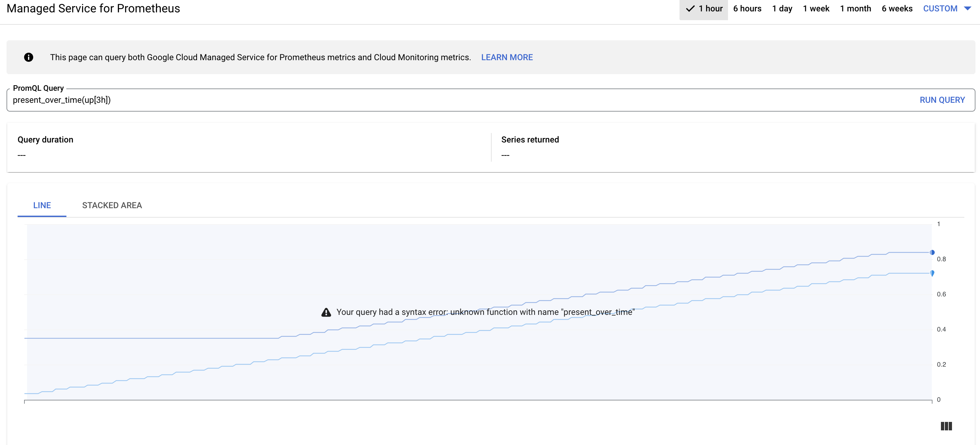Open the LEARN MORE link
This screenshot has height=445, width=980.
[x=507, y=57]
